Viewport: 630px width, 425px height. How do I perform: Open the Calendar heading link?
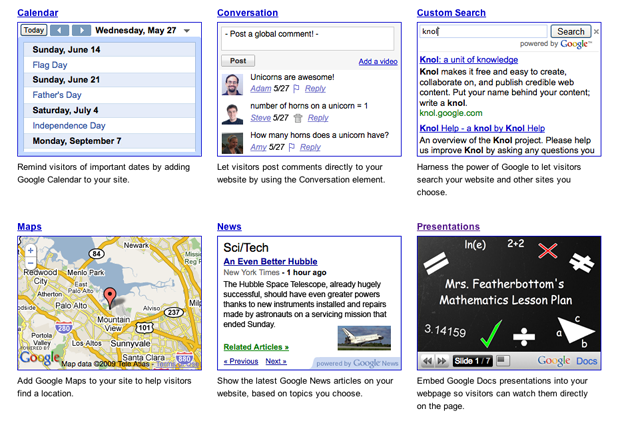coord(38,13)
